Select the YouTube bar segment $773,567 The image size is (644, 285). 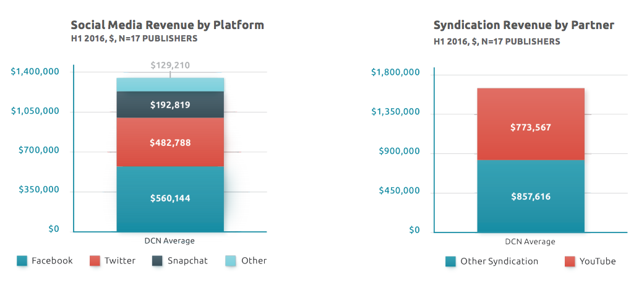click(x=531, y=124)
